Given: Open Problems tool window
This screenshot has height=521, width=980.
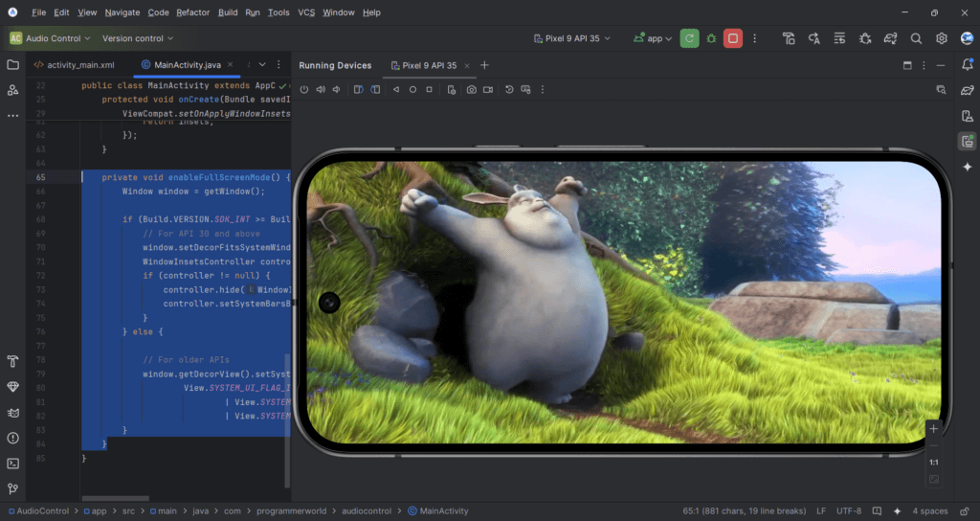Looking at the screenshot, I should pos(12,438).
